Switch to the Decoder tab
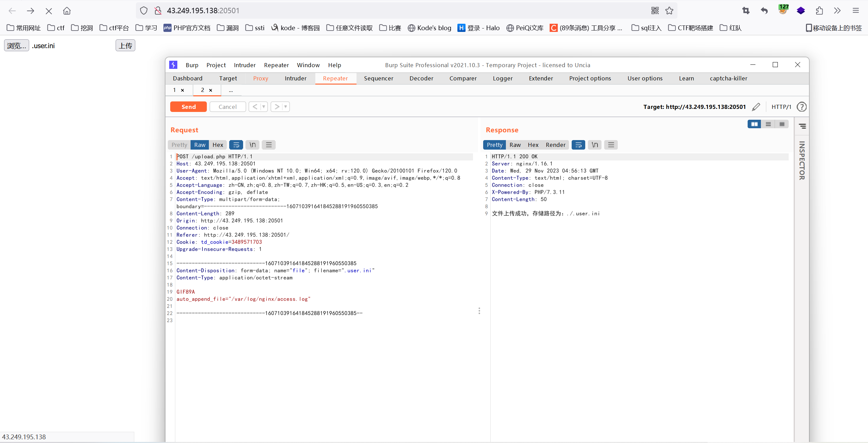This screenshot has height=443, width=868. pos(421,78)
